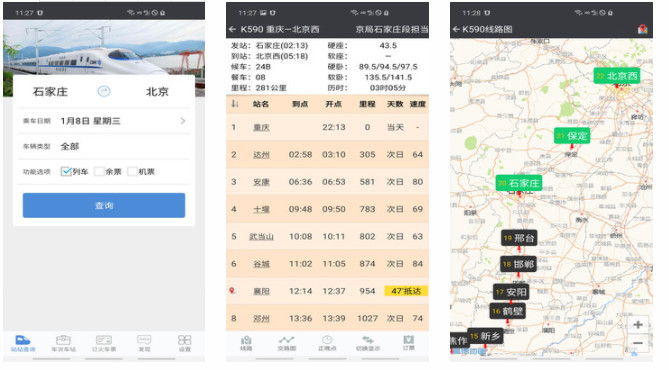Open date picker chevron for 1月8日 星期三
This screenshot has width=669, height=370.
pos(183,121)
